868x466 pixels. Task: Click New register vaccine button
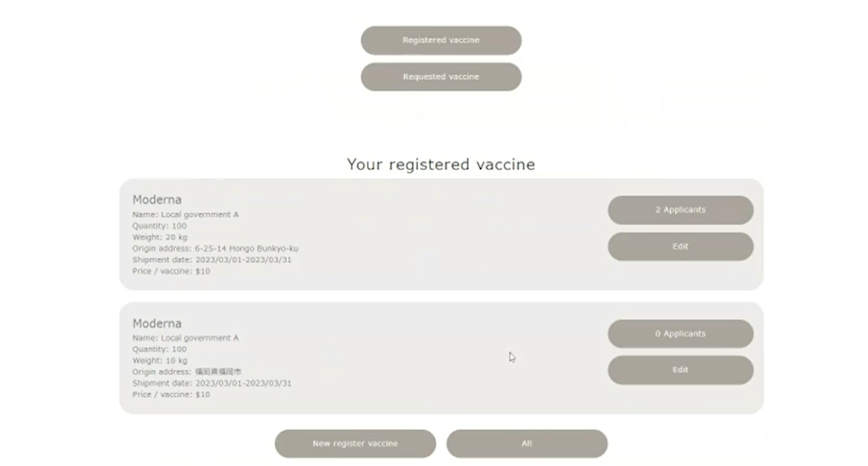[355, 444]
